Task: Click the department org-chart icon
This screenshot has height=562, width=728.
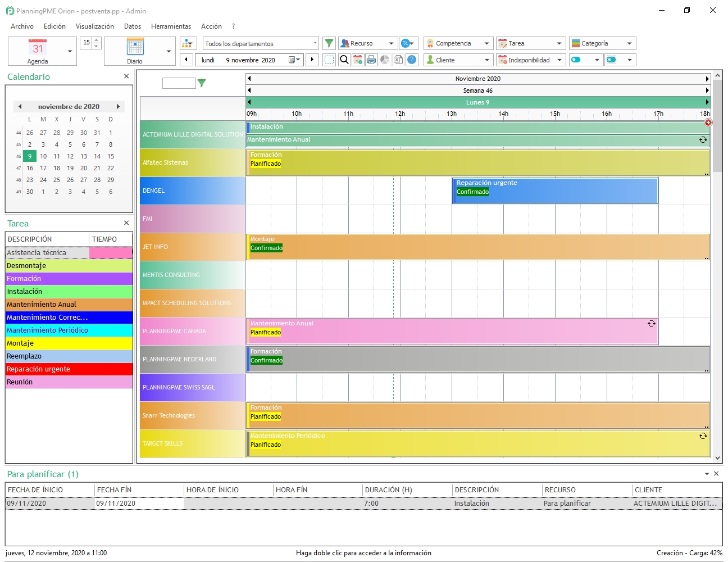Action: click(188, 43)
